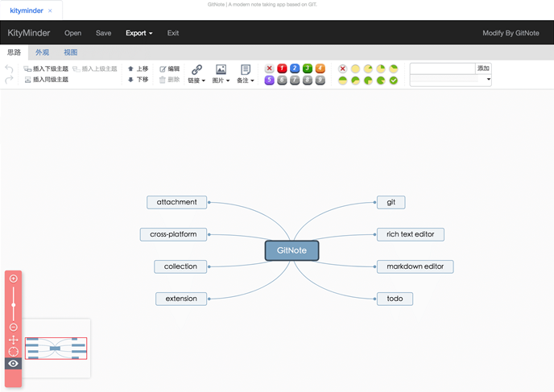Screen dimensions: 554x392
Task: Click the redo arrow icon
Action: click(9, 80)
